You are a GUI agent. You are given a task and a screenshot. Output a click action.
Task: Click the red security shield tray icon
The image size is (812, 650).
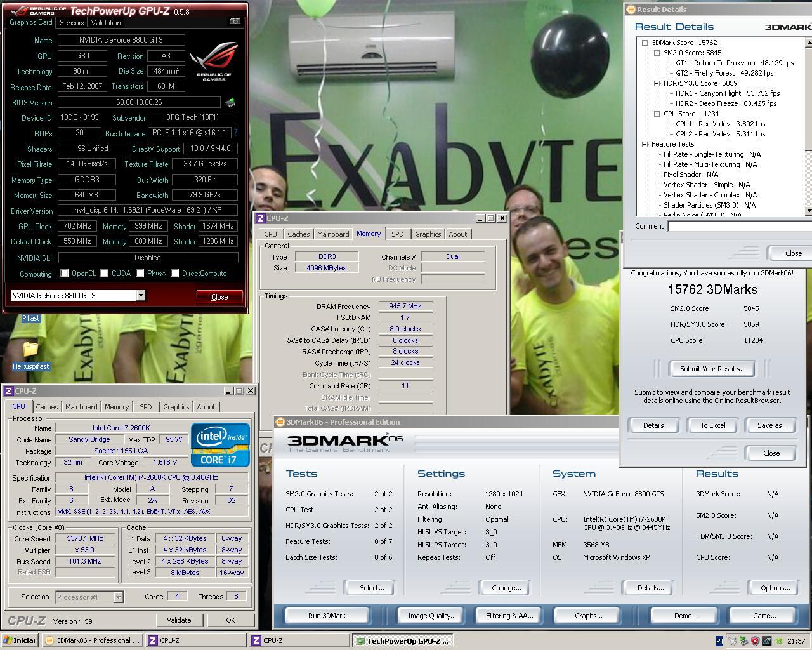[755, 641]
